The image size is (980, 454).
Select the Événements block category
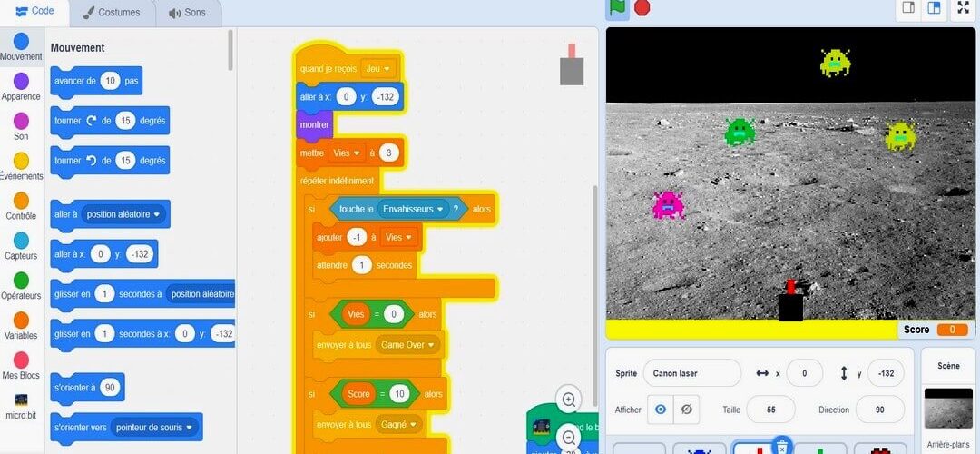[x=21, y=166]
